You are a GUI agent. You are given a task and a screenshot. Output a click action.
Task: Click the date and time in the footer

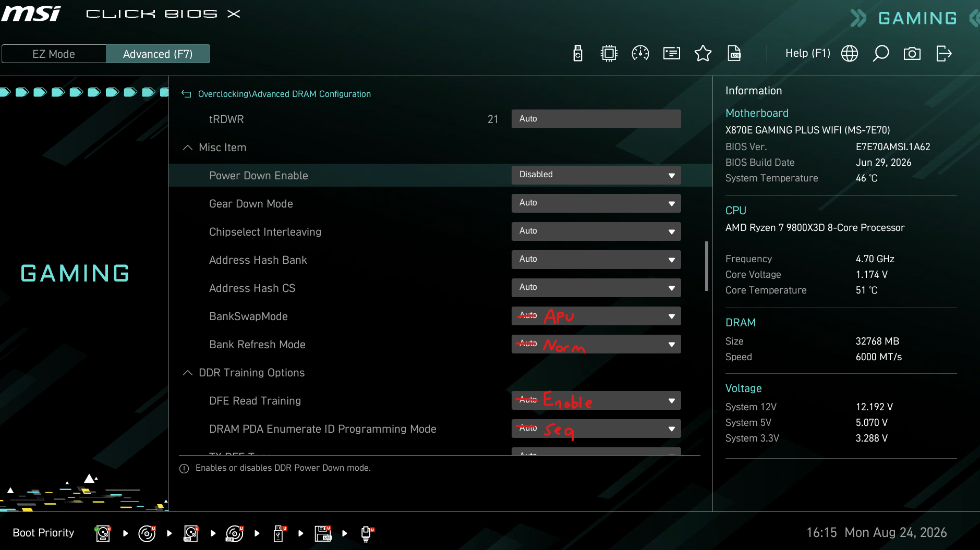[x=877, y=533]
